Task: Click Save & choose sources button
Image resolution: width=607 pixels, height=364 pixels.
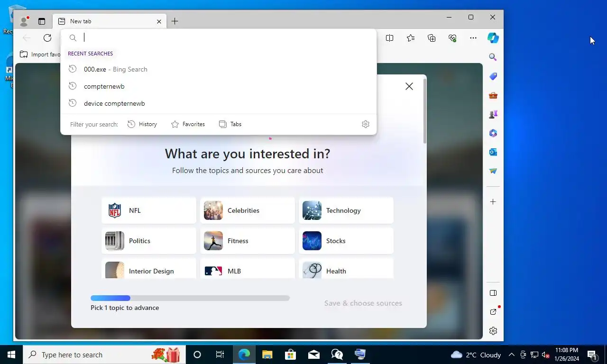Action: (363, 303)
